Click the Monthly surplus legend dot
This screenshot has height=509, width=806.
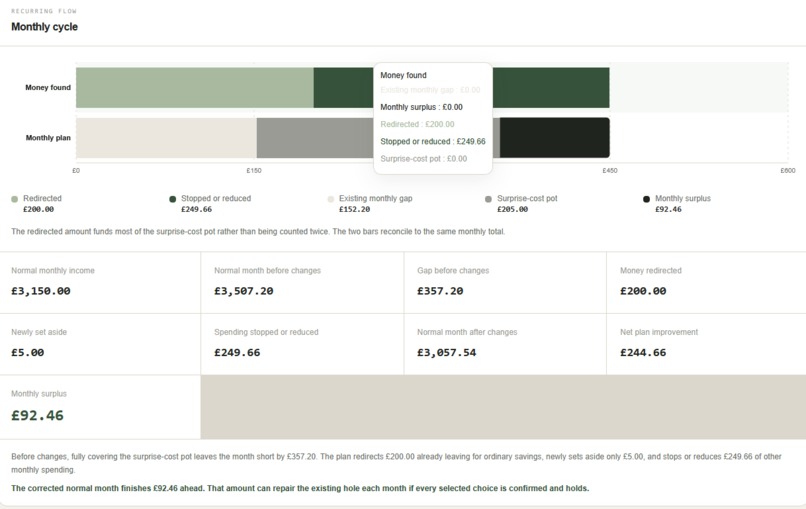(x=647, y=199)
